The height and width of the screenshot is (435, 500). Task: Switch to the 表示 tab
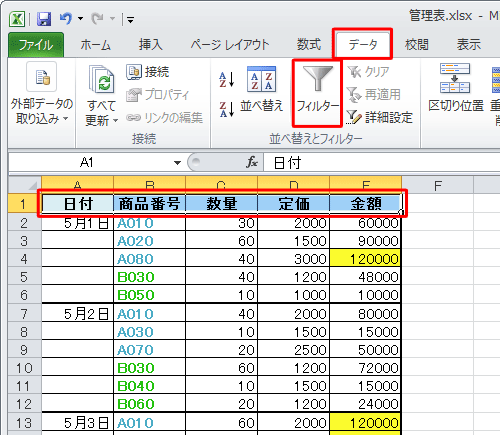tap(469, 45)
